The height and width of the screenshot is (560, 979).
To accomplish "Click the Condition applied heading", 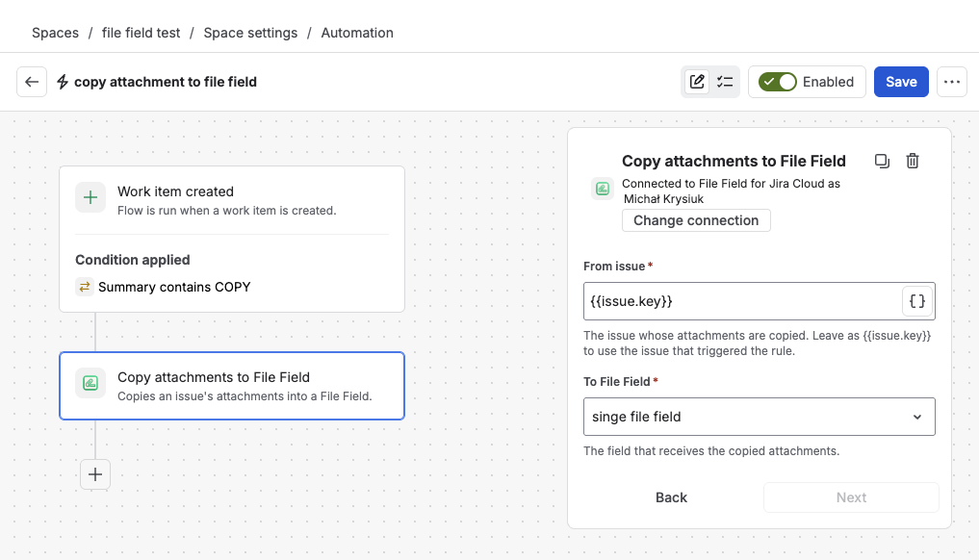I will click(x=133, y=260).
